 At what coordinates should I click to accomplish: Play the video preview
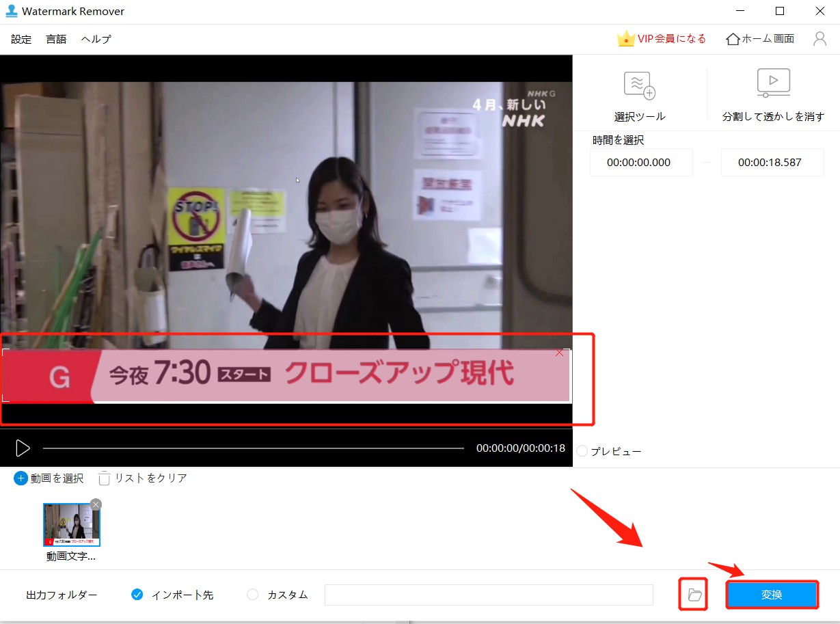point(23,448)
